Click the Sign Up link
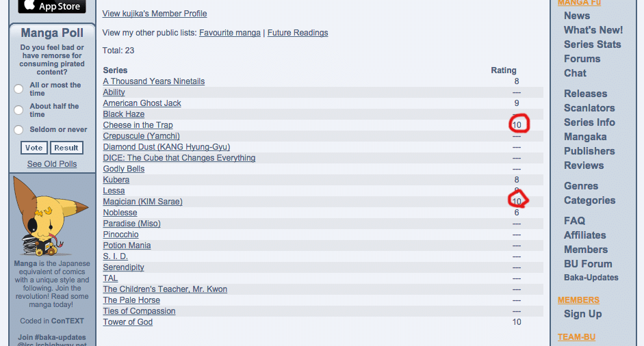This screenshot has height=346, width=644. coord(583,314)
